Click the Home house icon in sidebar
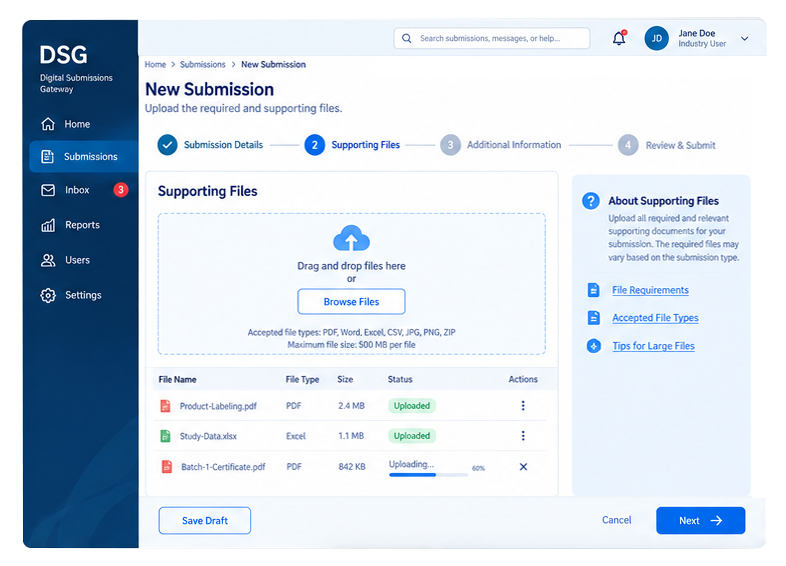This screenshot has height=566, width=786. click(48, 124)
